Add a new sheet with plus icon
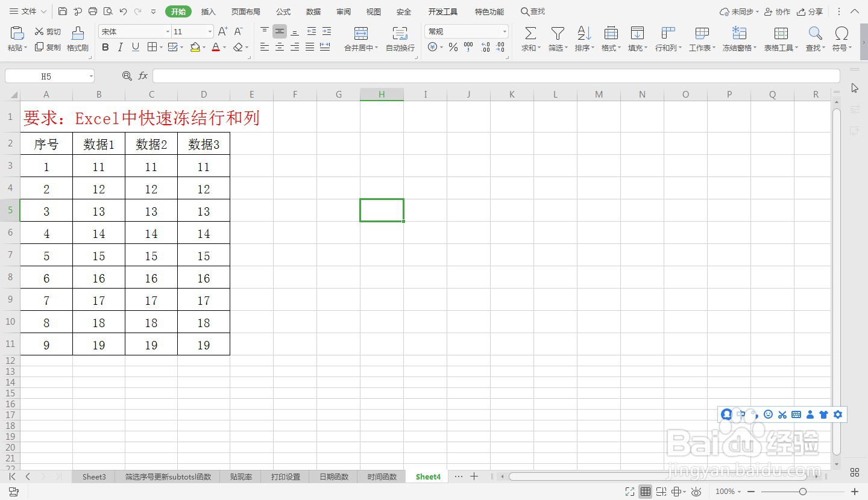868x500 pixels. coord(474,477)
